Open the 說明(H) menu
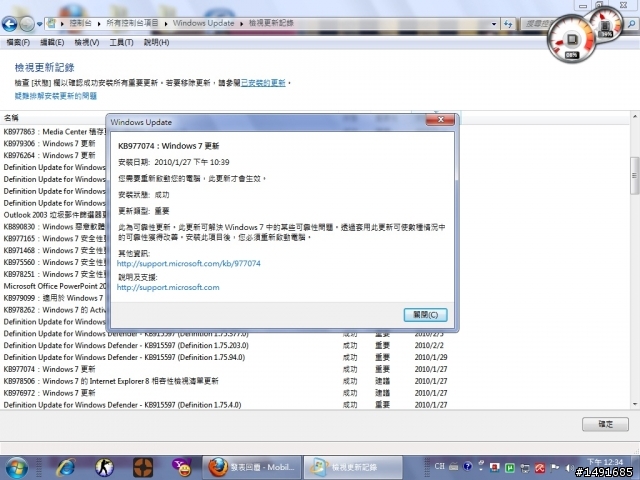 pyautogui.click(x=156, y=42)
